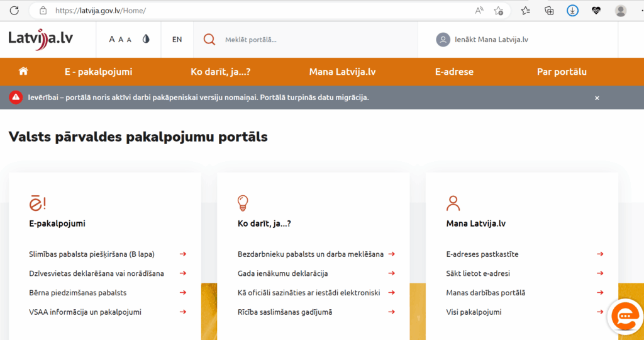Open Ienākt Mana Latvija.lv login
Viewport: 644px width, 340px height.
[491, 40]
